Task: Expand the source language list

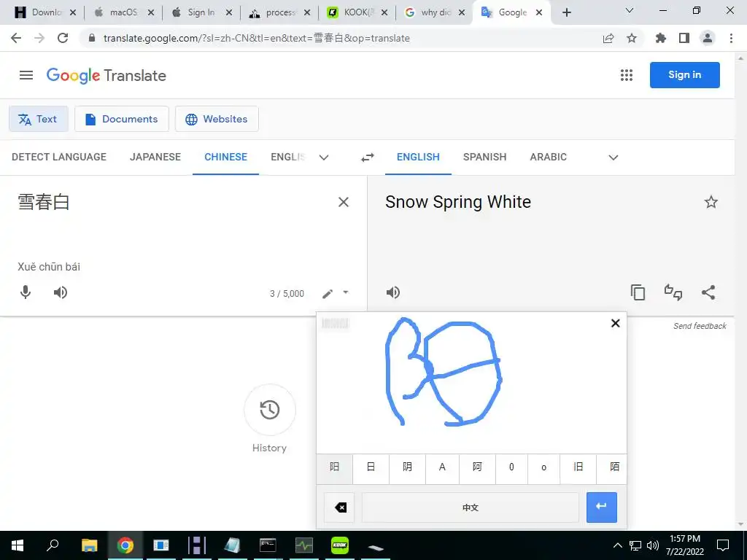Action: point(324,157)
